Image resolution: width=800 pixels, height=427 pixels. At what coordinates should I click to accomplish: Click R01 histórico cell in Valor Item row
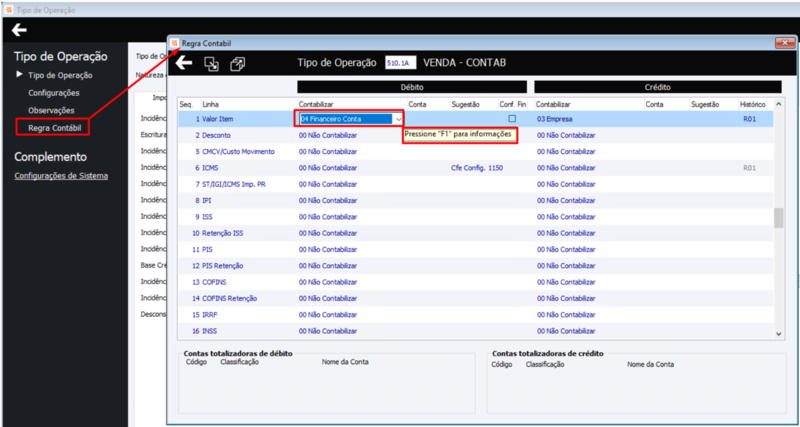coord(749,119)
